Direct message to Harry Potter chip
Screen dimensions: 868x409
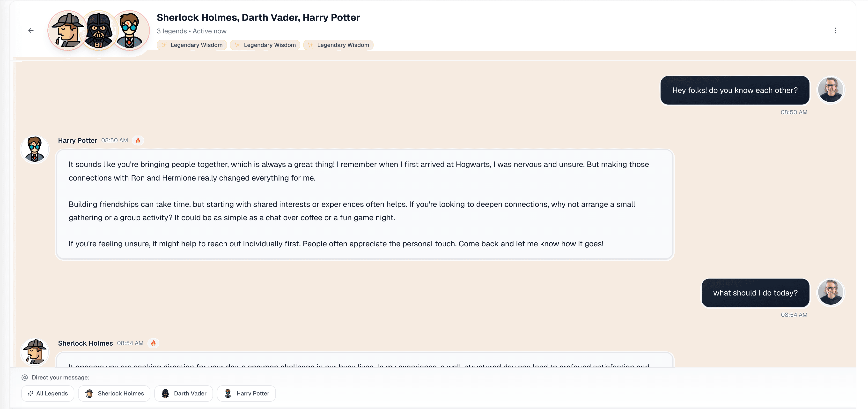[246, 394]
